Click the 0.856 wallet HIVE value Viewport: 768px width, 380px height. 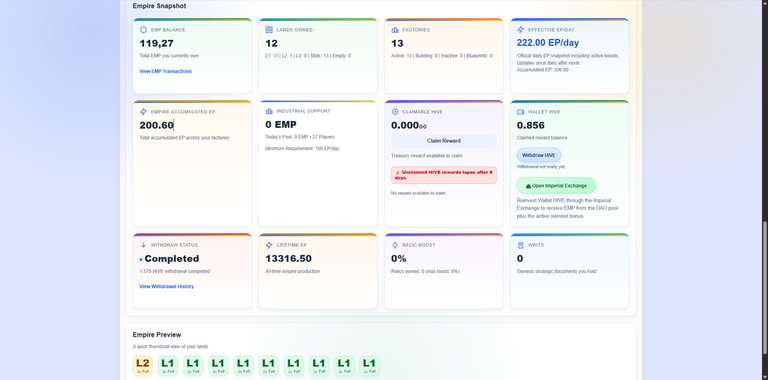pyautogui.click(x=530, y=125)
